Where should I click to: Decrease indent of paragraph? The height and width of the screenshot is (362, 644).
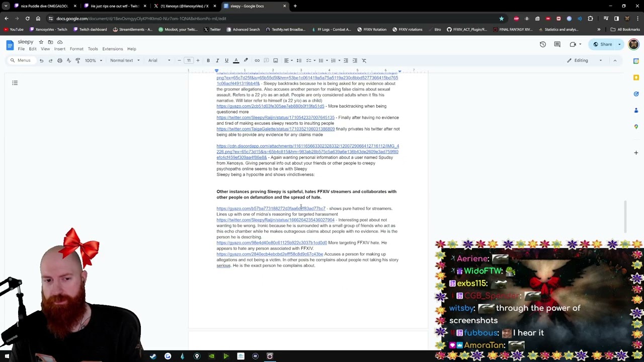point(346,60)
